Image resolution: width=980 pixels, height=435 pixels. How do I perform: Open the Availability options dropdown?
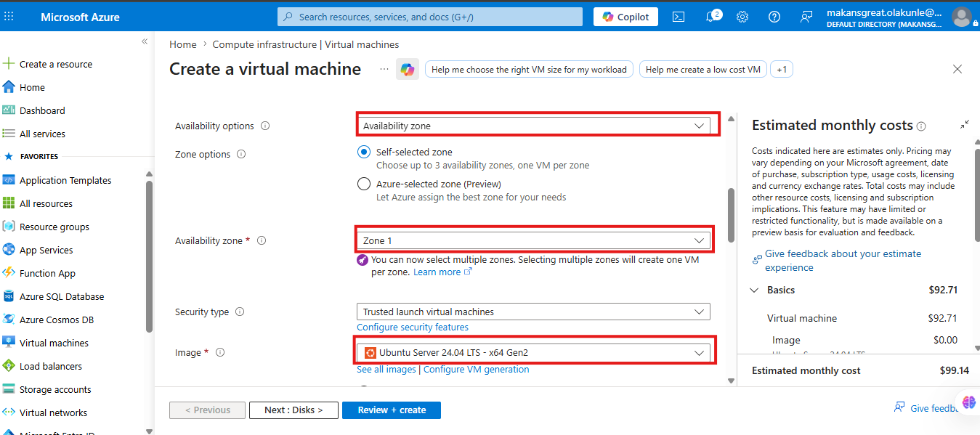(x=533, y=126)
